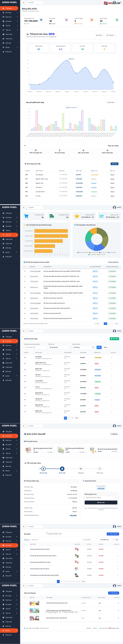Click the Đặt lại button in order filters
Viewport: 123px width, 644px height.
(x=106, y=347)
